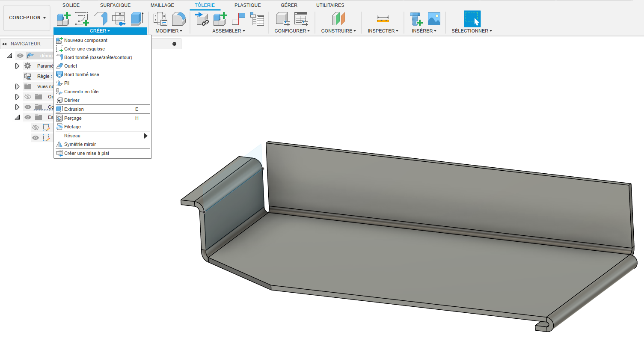644x341 pixels.
Task: Expand the Paramè tree node
Action: pos(18,66)
